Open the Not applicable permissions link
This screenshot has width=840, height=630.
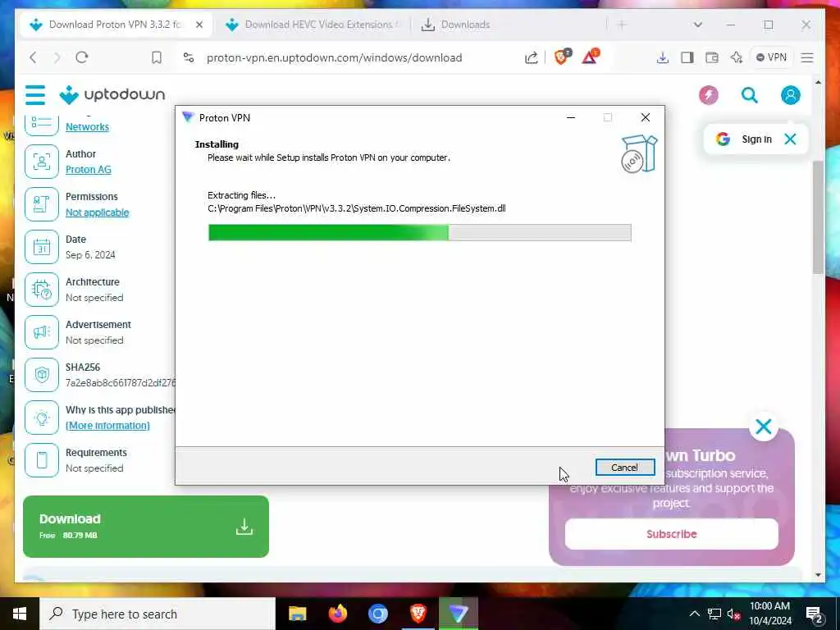click(97, 212)
